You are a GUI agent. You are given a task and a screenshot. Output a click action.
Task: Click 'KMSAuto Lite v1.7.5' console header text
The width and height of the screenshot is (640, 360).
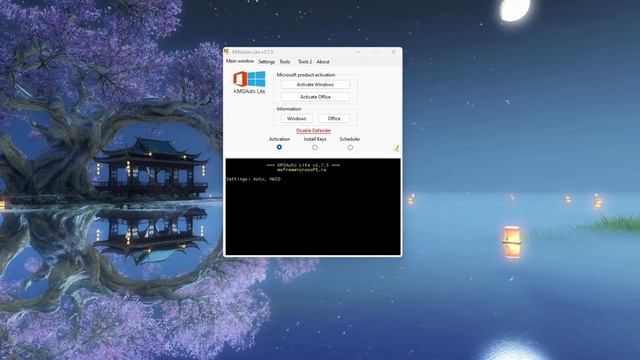(x=303, y=165)
